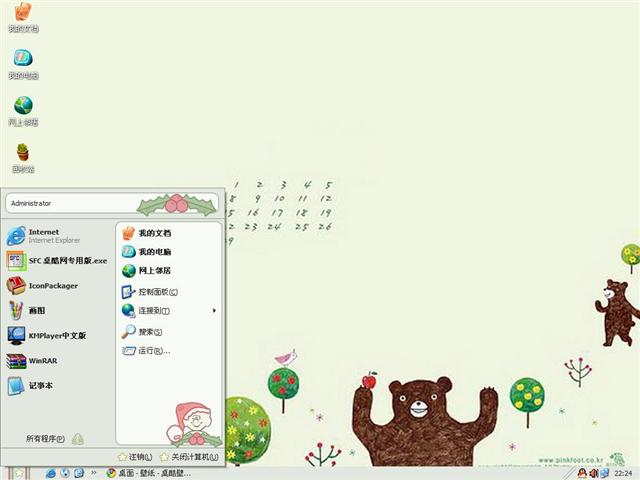
Task: Open 我的电脑 in start menu right pane
Action: tap(169, 252)
